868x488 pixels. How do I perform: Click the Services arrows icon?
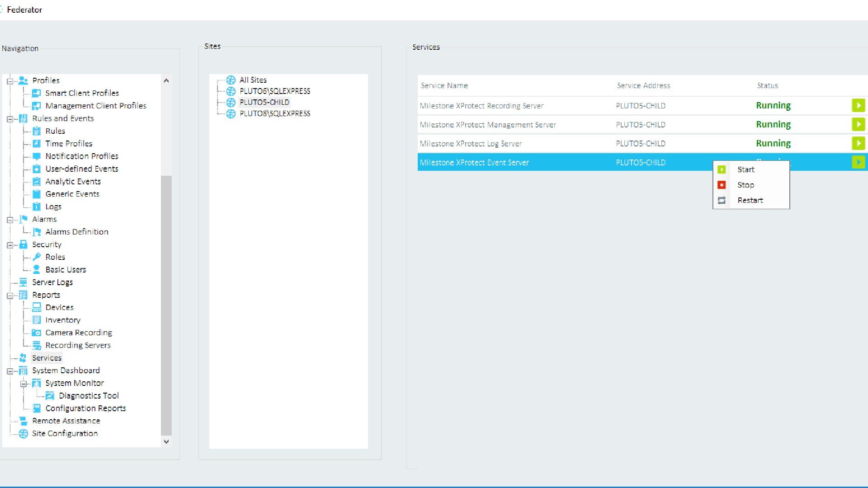(23, 358)
